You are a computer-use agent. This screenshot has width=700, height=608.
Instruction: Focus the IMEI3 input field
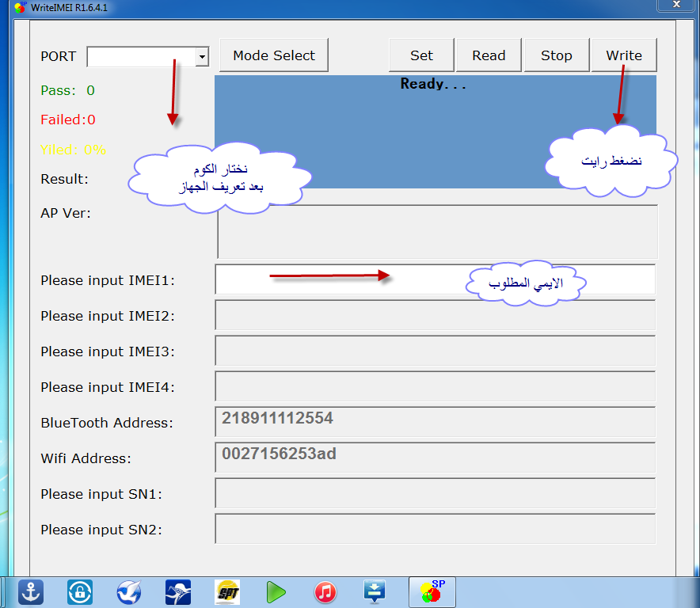click(x=436, y=351)
